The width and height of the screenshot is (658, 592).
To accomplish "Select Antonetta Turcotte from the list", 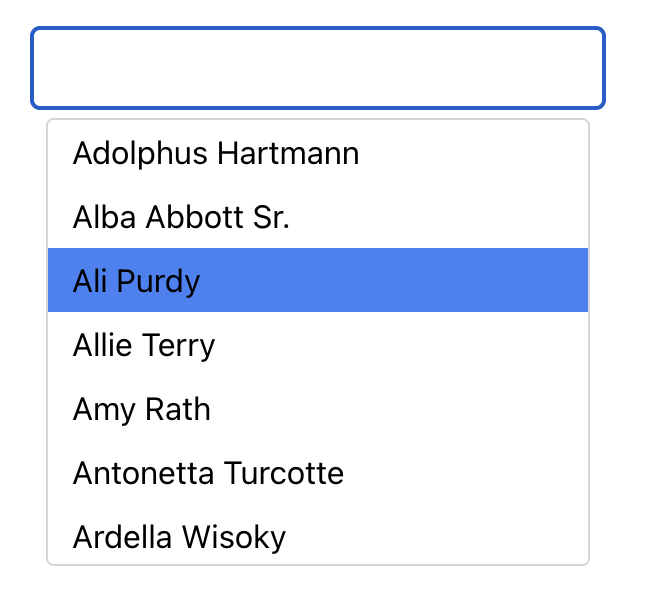I will pyautogui.click(x=208, y=473).
